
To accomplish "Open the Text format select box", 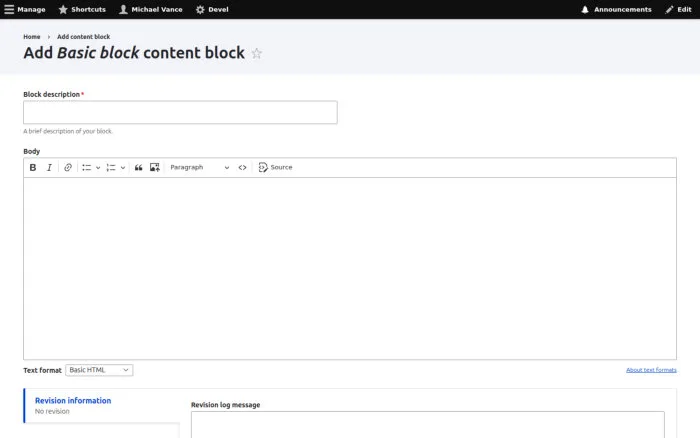I will [x=99, y=370].
